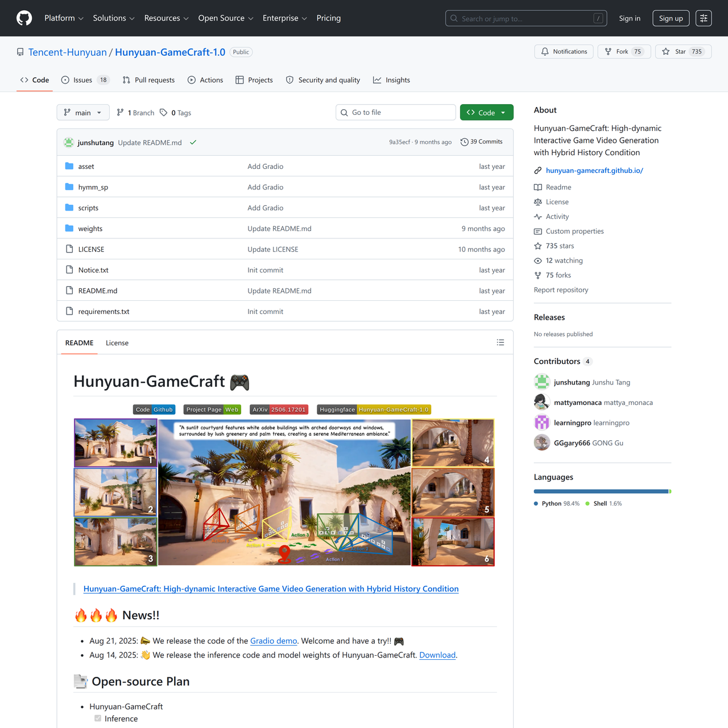Click the Sign in link
728x728 pixels.
[x=630, y=18]
